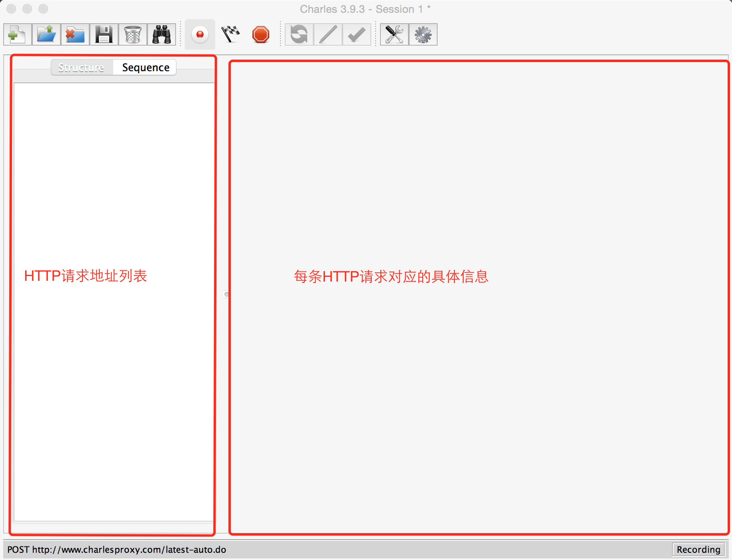
Task: Create a new session with the plus icon
Action: [18, 34]
